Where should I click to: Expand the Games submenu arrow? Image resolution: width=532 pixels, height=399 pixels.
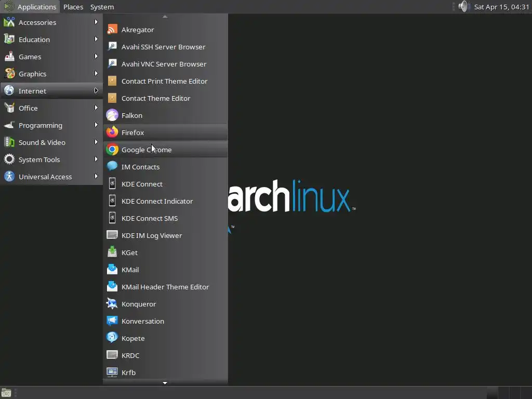(x=96, y=56)
